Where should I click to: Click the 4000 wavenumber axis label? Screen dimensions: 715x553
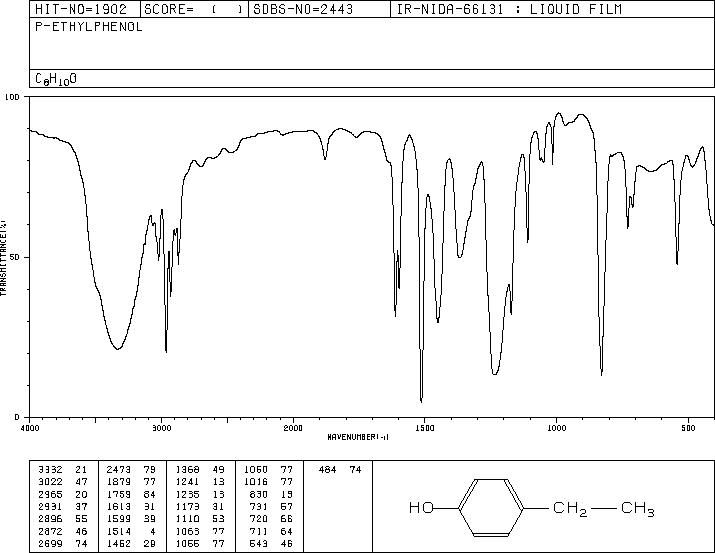coord(30,428)
